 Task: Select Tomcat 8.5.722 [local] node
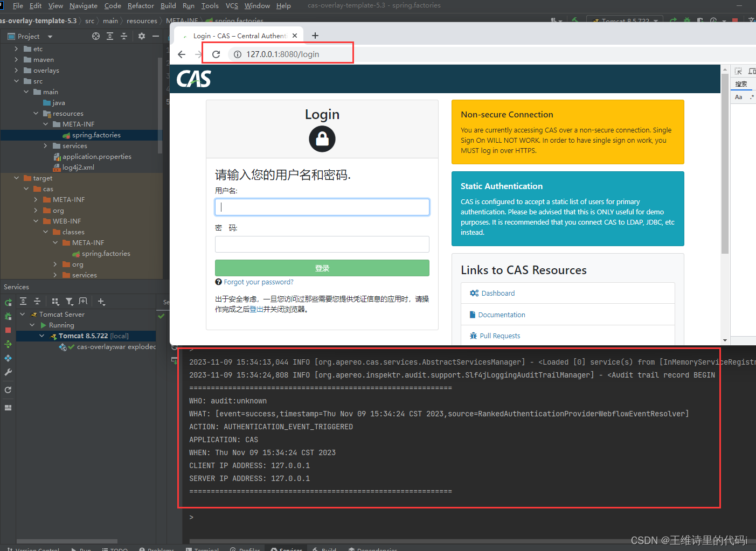pyautogui.click(x=93, y=336)
